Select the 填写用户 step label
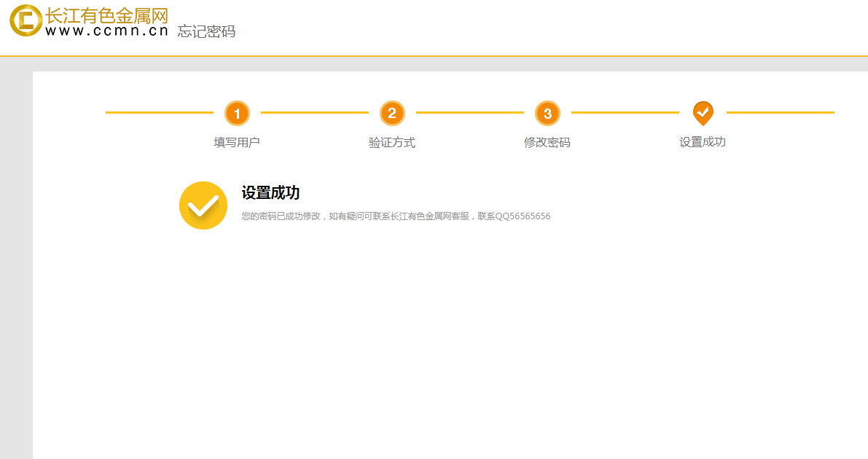Image resolution: width=868 pixels, height=459 pixels. (x=237, y=142)
